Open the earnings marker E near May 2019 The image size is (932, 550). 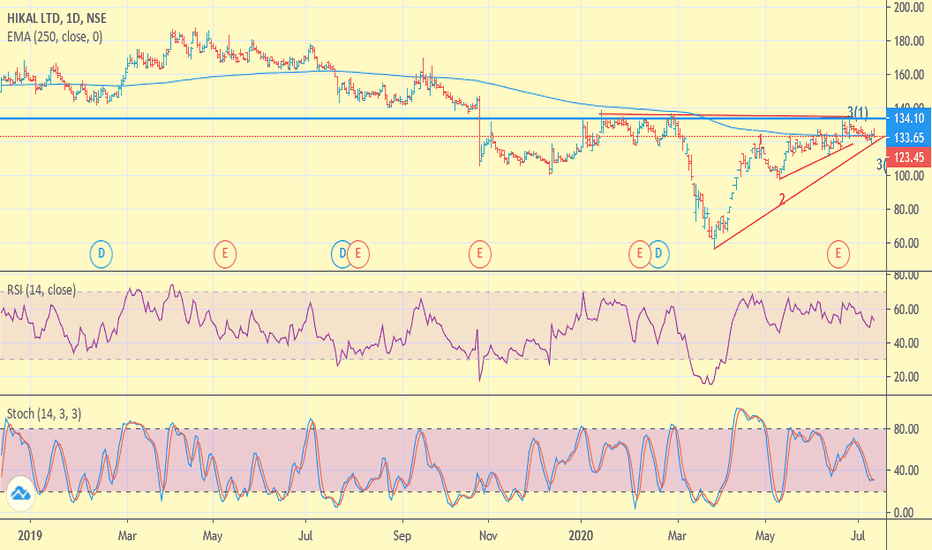(x=225, y=254)
